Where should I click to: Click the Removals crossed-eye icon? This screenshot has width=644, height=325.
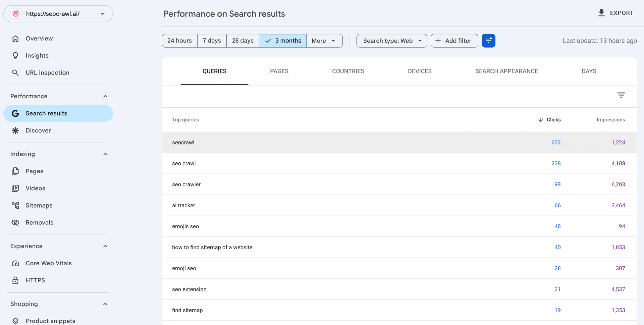pyautogui.click(x=15, y=223)
